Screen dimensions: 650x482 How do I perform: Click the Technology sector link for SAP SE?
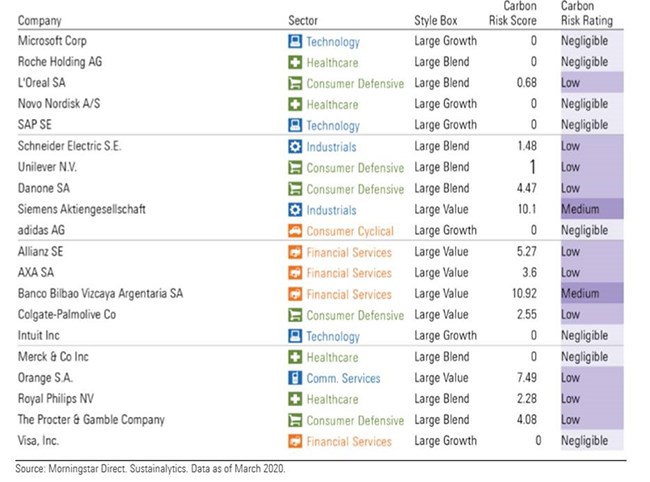coord(333,126)
